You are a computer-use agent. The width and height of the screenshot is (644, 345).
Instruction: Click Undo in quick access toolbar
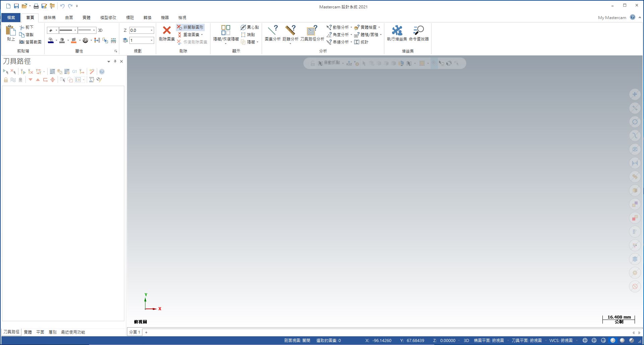point(62,6)
